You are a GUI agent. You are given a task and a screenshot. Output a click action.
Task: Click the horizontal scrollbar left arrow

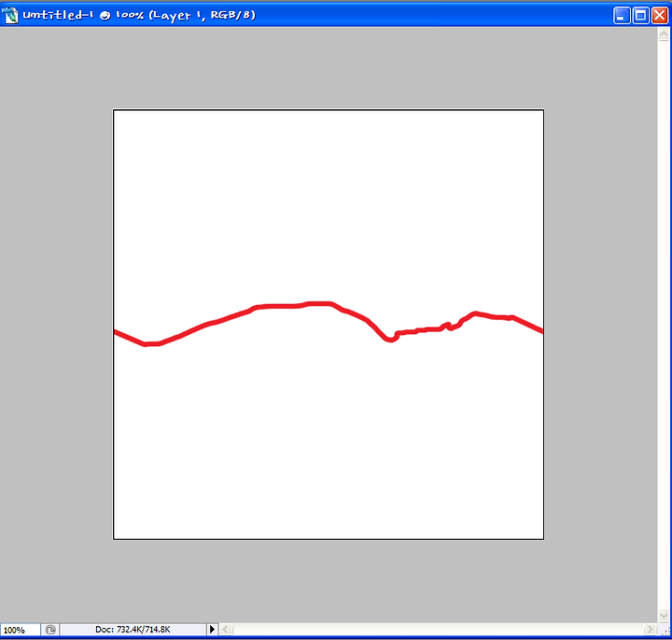coord(226,630)
